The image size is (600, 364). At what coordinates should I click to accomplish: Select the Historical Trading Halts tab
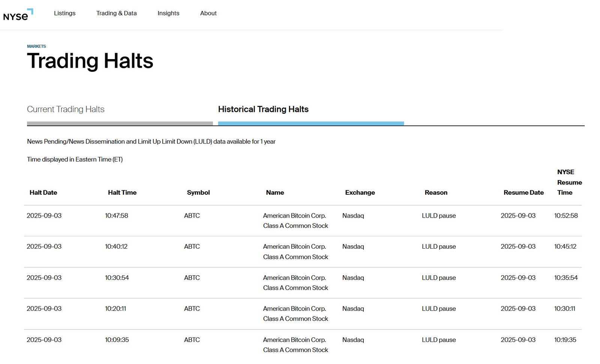pyautogui.click(x=263, y=109)
